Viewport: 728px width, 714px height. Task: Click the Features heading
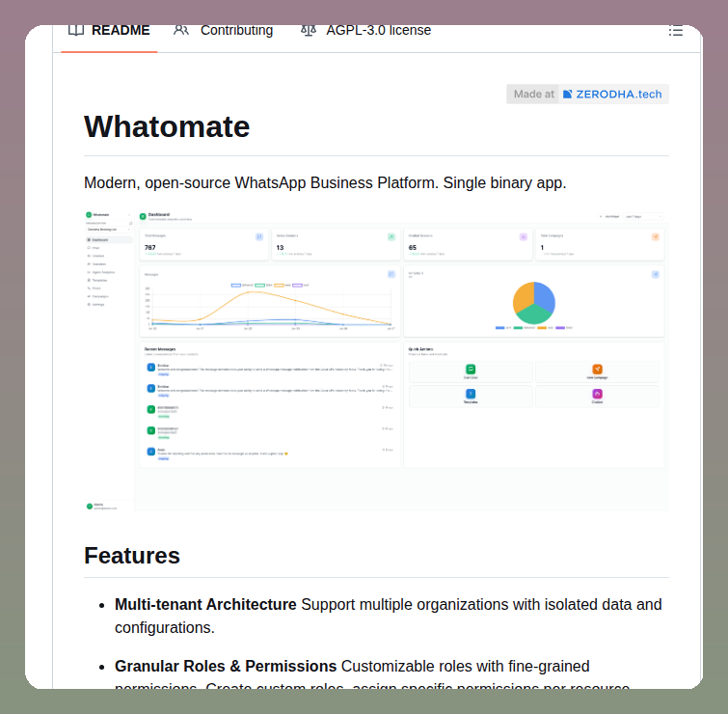coord(132,556)
